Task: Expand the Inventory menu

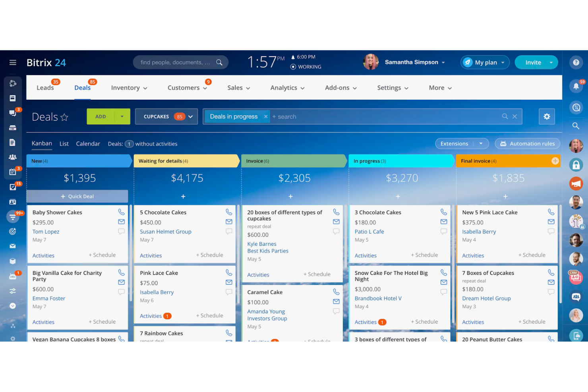Action: 129,88
